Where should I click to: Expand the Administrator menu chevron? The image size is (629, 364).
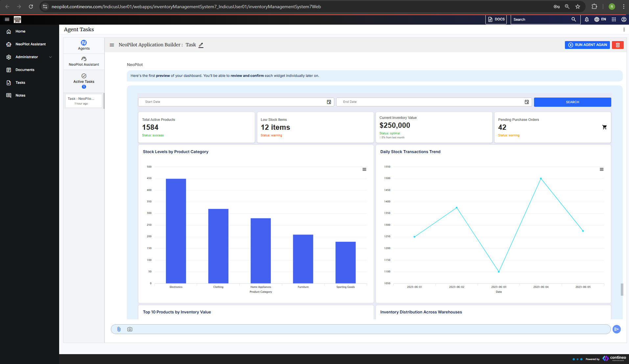tap(51, 57)
